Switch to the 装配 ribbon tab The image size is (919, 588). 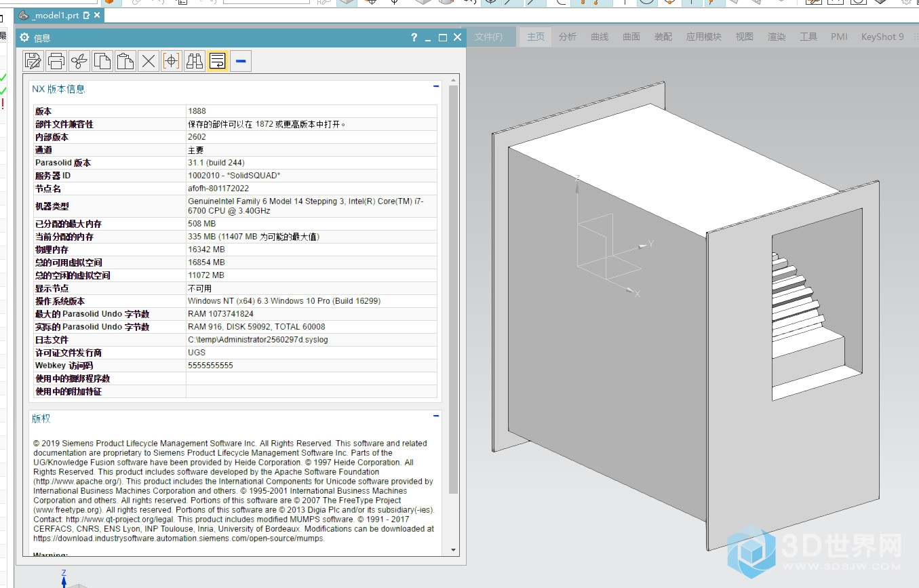663,37
